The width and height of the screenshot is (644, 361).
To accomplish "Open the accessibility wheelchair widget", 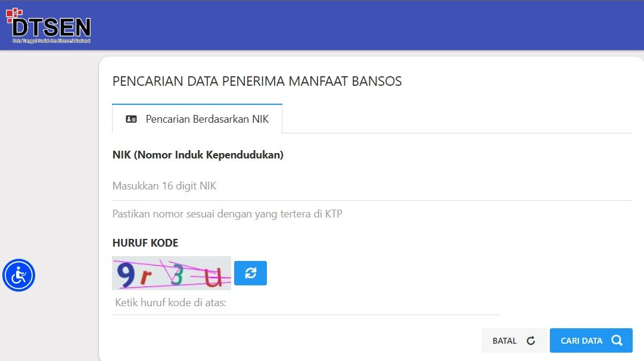I will pos(19,275).
